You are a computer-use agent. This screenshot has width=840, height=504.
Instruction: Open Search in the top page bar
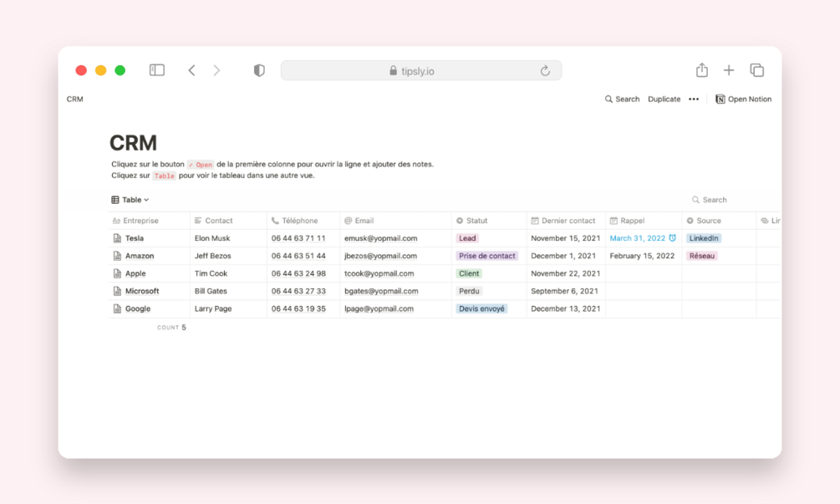coord(622,99)
